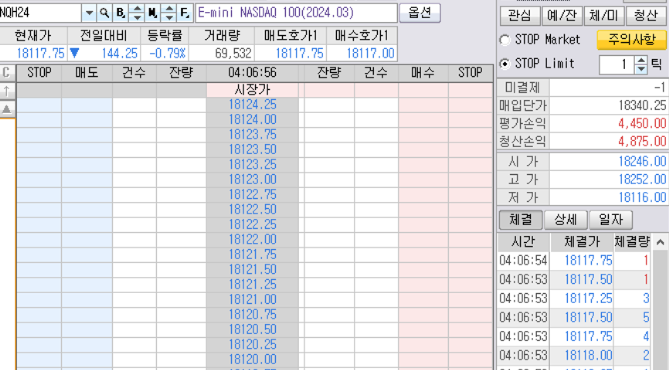Click the 매입단가 value 18340.25

click(x=642, y=105)
